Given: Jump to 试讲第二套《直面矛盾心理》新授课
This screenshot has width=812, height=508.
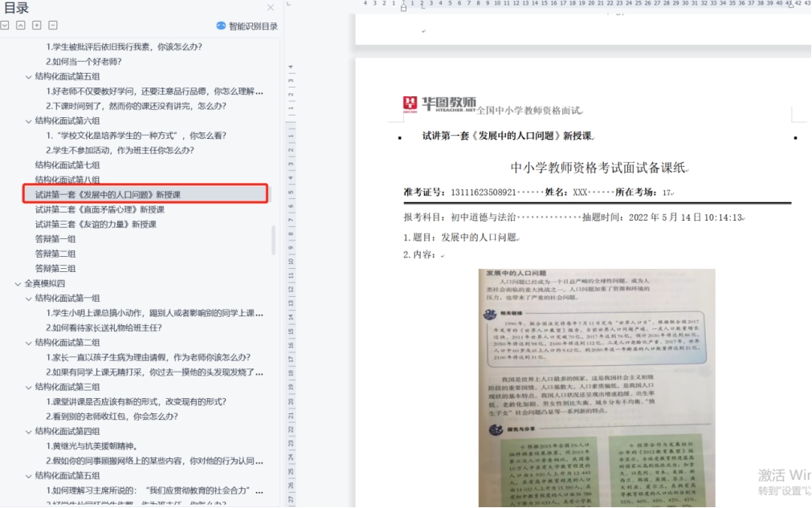Looking at the screenshot, I should point(100,209).
